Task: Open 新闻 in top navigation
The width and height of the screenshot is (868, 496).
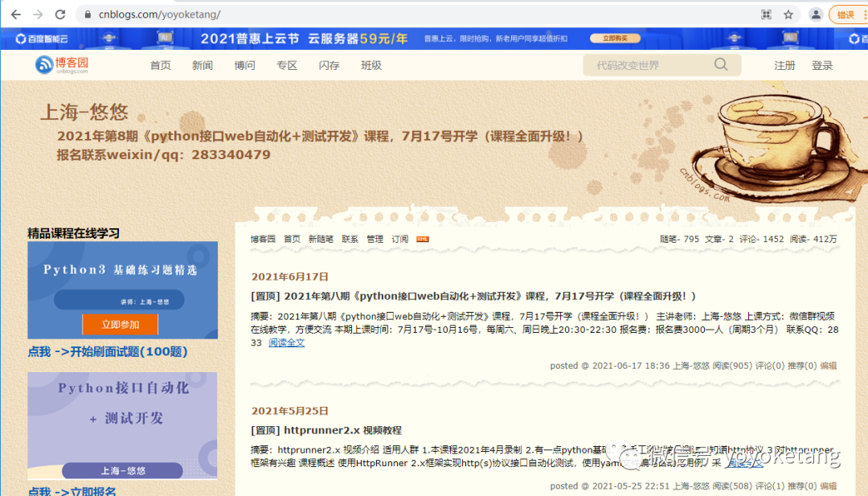Action: coord(203,65)
